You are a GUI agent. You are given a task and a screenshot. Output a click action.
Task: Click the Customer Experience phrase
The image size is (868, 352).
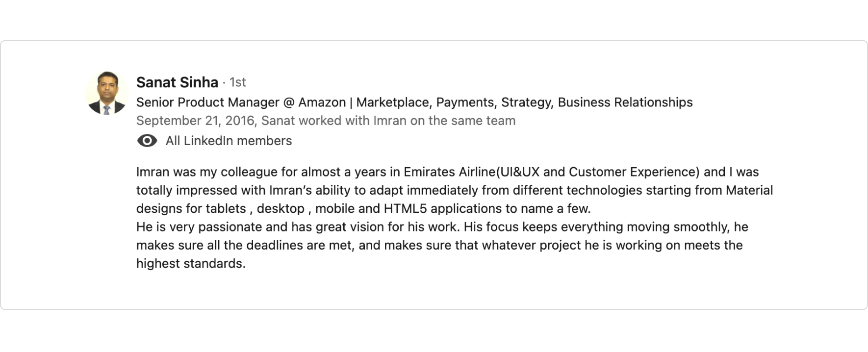(634, 172)
